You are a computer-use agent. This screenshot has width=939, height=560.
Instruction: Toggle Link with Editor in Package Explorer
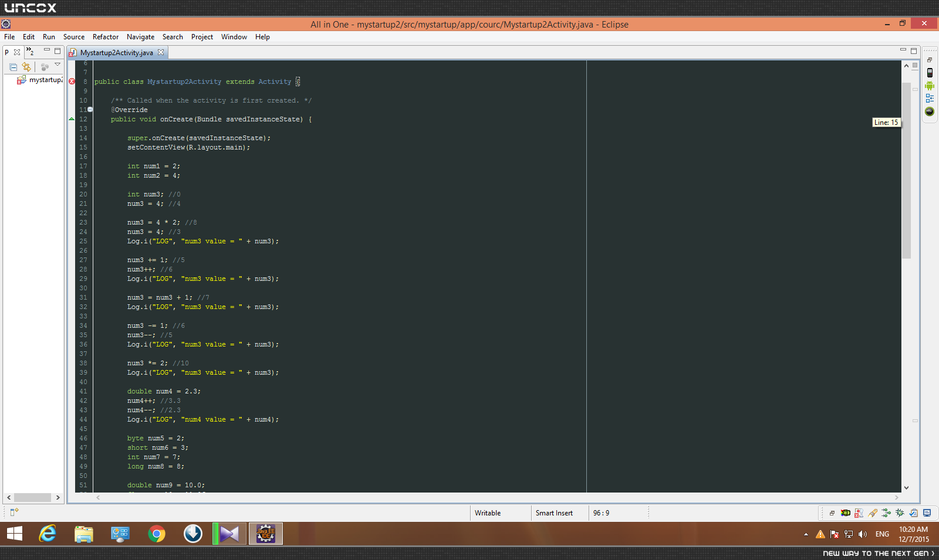tap(26, 67)
